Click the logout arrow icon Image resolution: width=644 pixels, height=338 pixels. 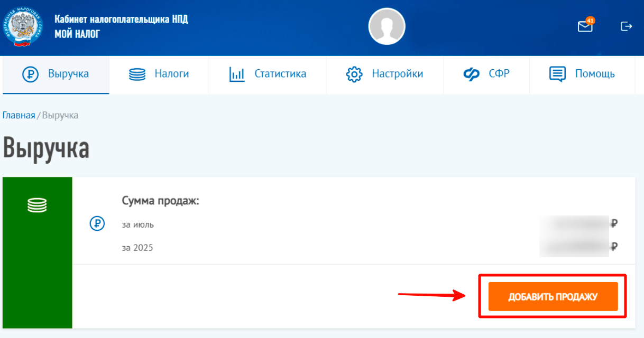pyautogui.click(x=627, y=26)
